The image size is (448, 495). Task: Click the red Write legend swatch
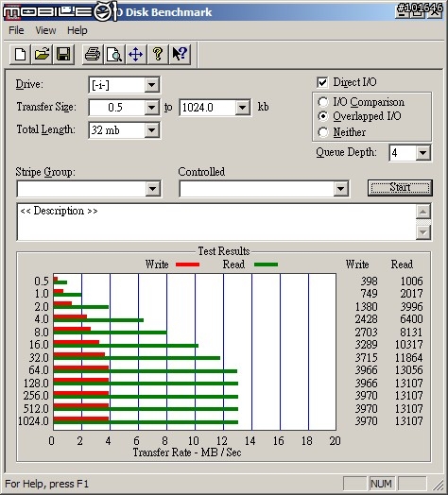click(188, 265)
